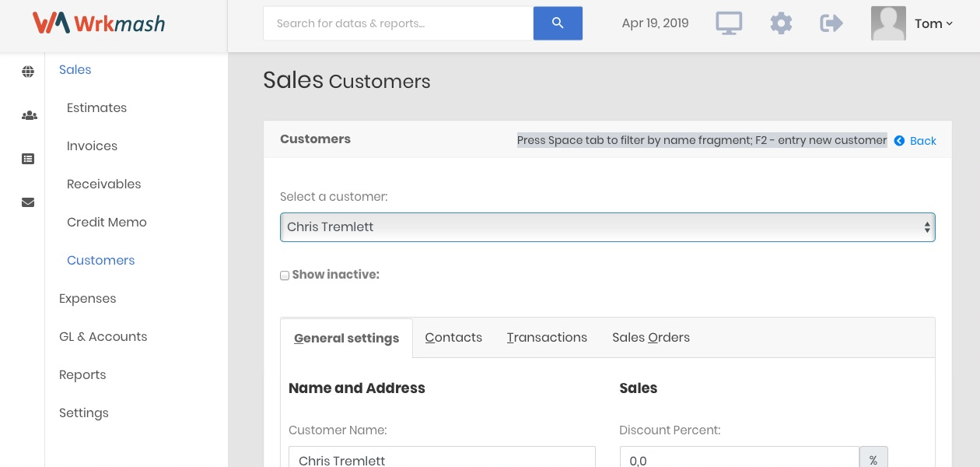Select the list table icon in sidebar
Screen dimensions: 980x467
(x=28, y=159)
